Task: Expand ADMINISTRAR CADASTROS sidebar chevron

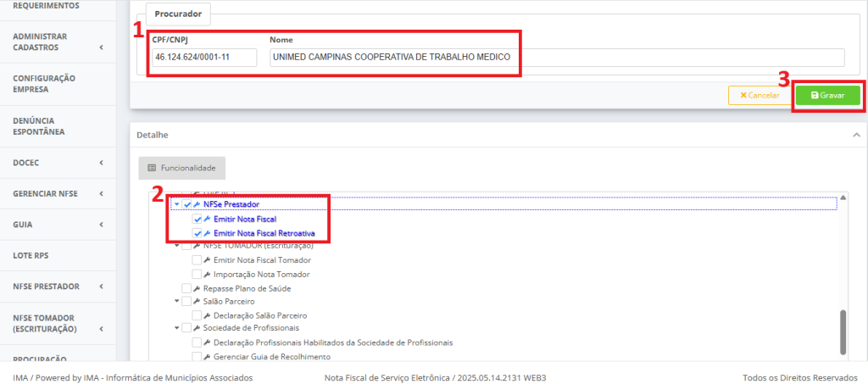Action: (102, 47)
